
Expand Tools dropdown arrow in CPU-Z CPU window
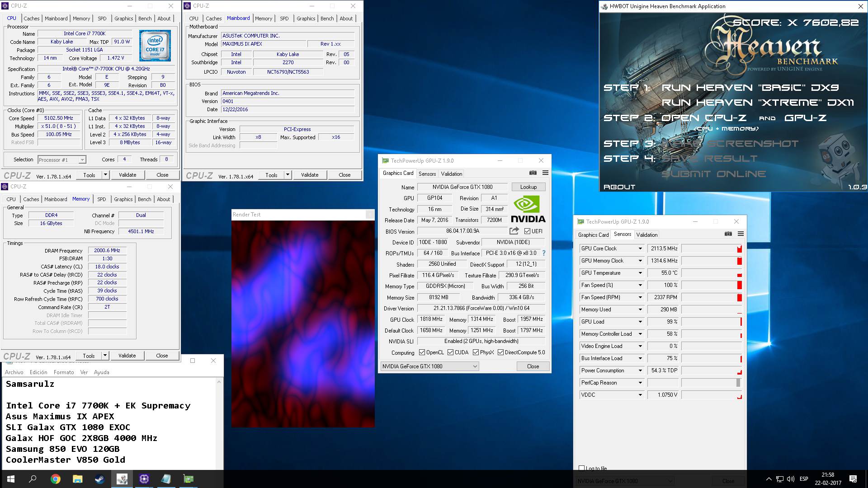click(x=105, y=175)
